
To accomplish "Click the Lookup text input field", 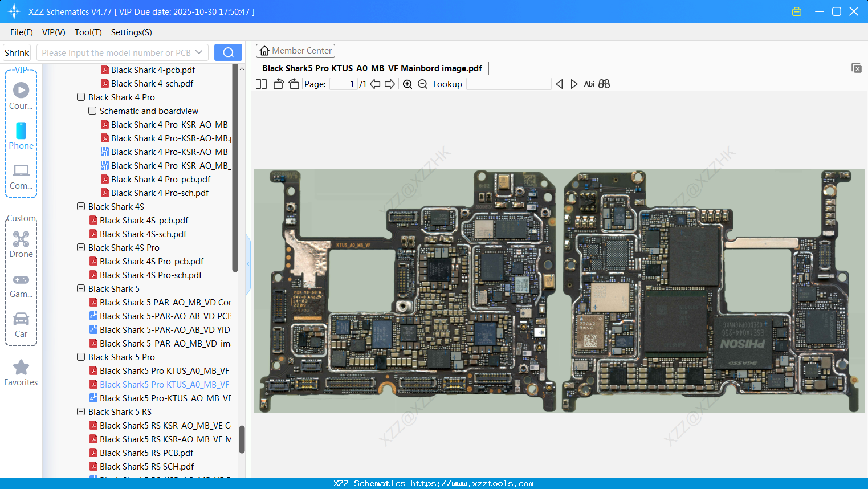I will pos(508,84).
